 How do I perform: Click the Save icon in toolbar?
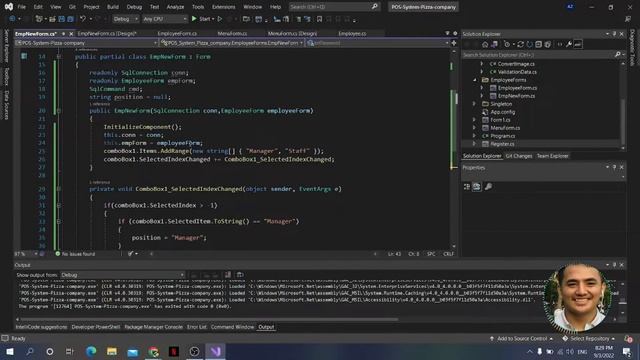tap(62, 19)
